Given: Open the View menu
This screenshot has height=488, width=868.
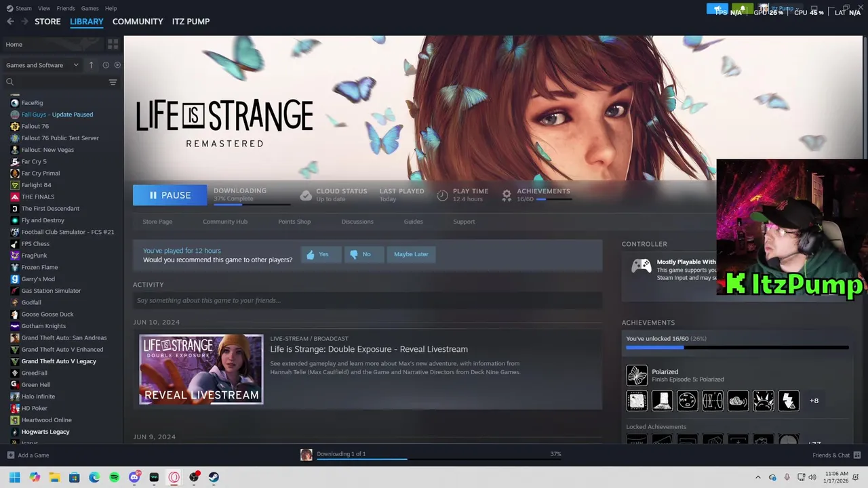Looking at the screenshot, I should pos(44,8).
